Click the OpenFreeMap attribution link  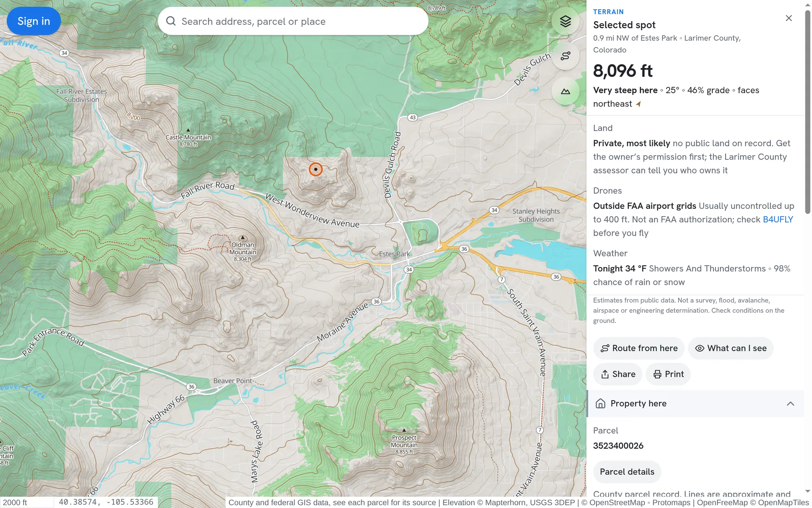[x=722, y=503]
